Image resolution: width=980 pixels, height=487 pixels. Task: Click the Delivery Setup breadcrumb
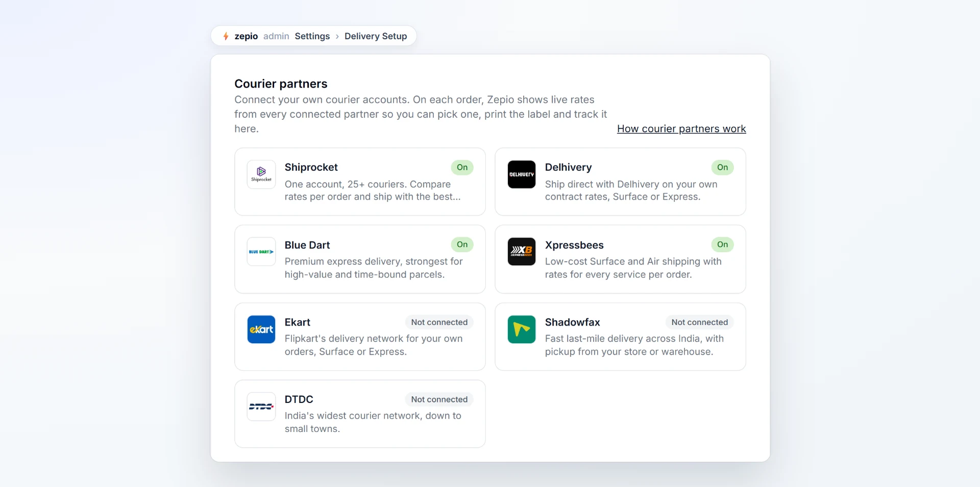[x=376, y=36]
